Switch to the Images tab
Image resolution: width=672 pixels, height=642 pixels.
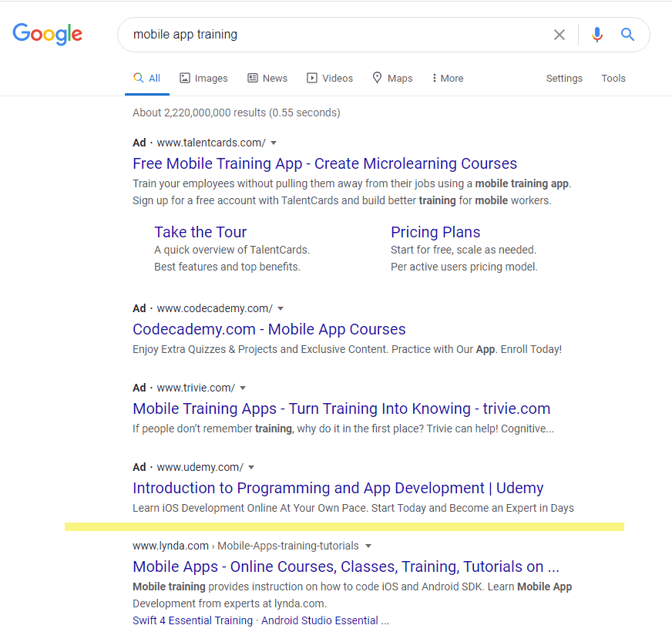(203, 78)
